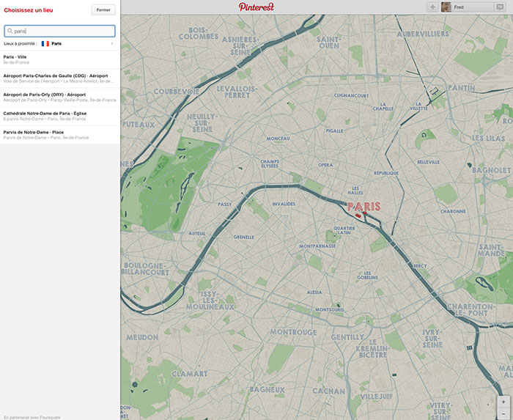Zoom in the map with the plus button
This screenshot has width=513, height=420.
pyautogui.click(x=503, y=402)
